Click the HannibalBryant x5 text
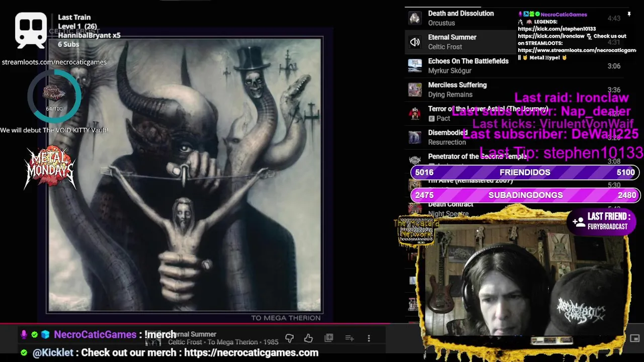Image resolution: width=644 pixels, height=362 pixels. click(x=89, y=35)
